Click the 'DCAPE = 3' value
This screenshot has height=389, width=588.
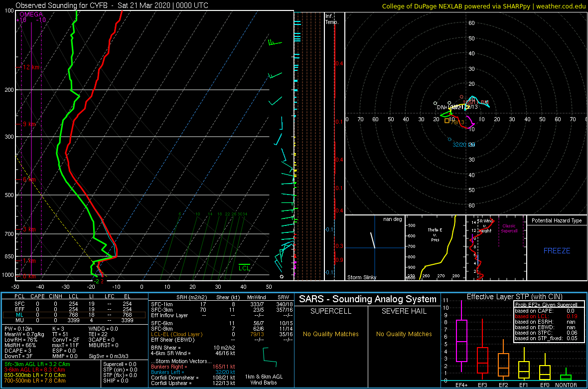tap(17, 351)
